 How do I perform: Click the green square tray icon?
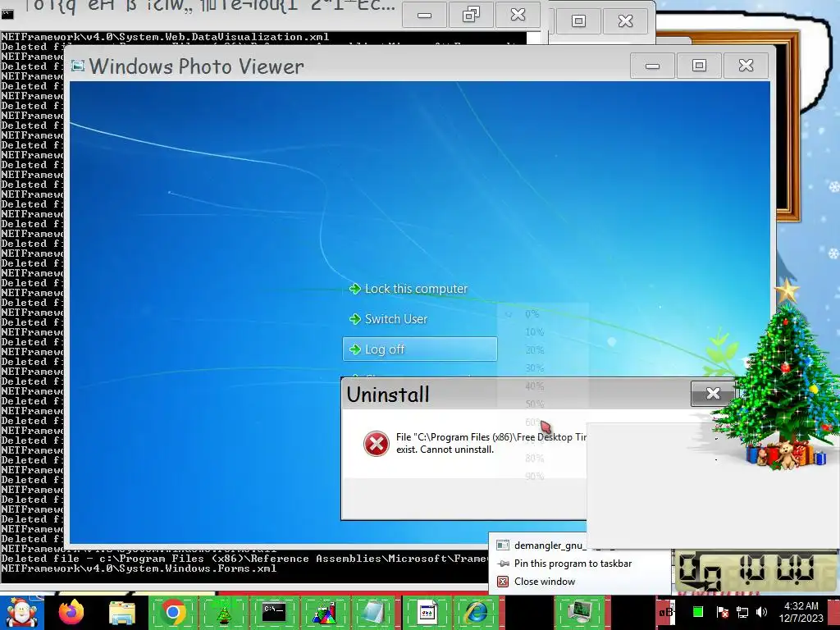pos(697,612)
